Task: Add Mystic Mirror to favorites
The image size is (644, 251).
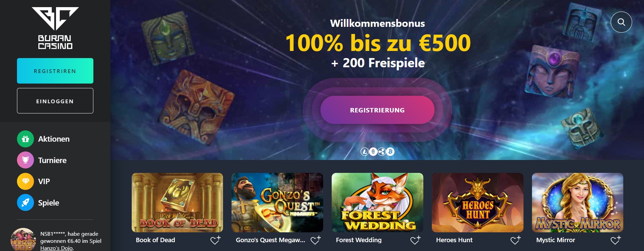Action: (615, 240)
